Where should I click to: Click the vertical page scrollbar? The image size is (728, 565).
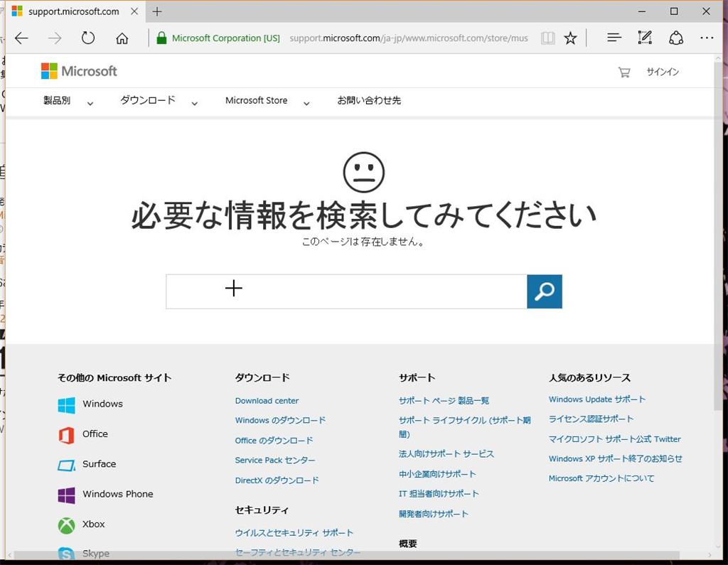coord(718,237)
